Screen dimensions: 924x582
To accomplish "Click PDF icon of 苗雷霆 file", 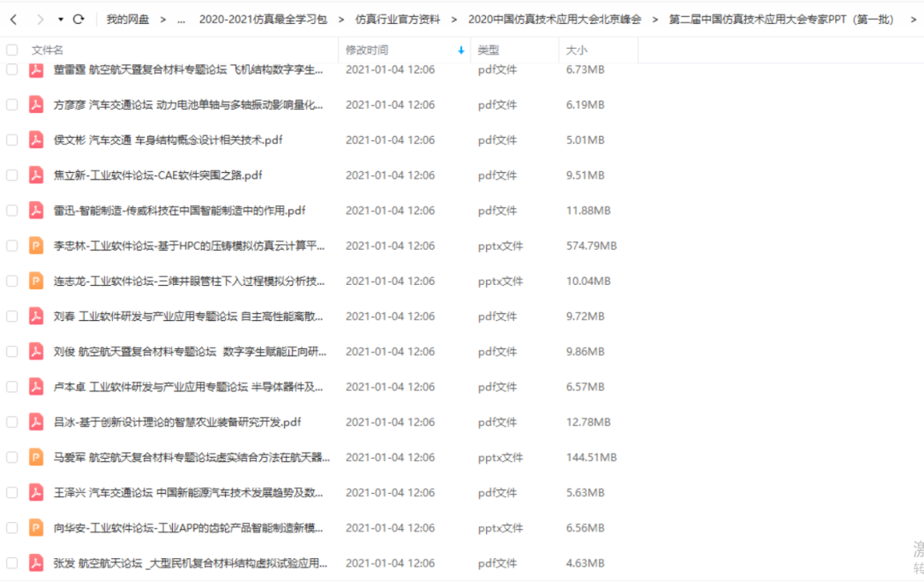I will (36, 69).
